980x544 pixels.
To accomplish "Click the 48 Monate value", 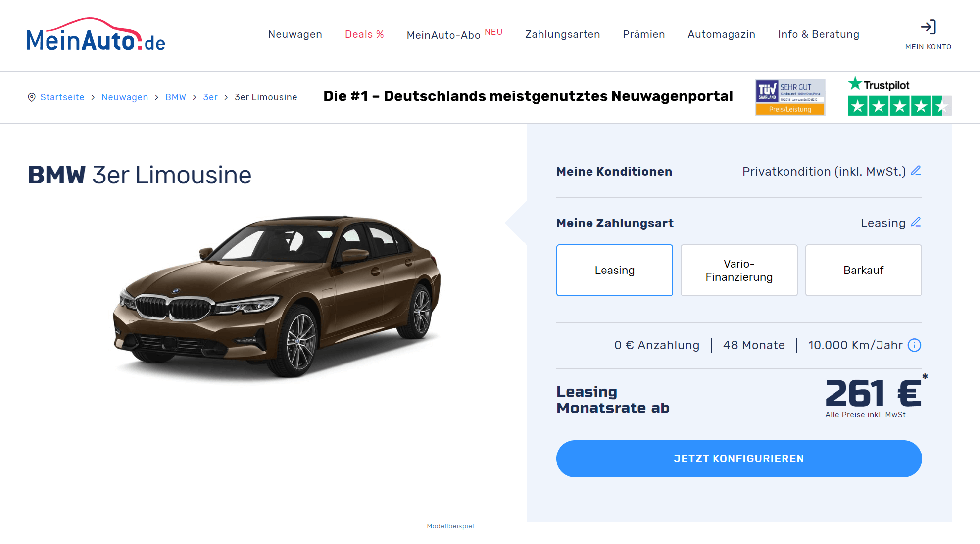I will (x=754, y=345).
